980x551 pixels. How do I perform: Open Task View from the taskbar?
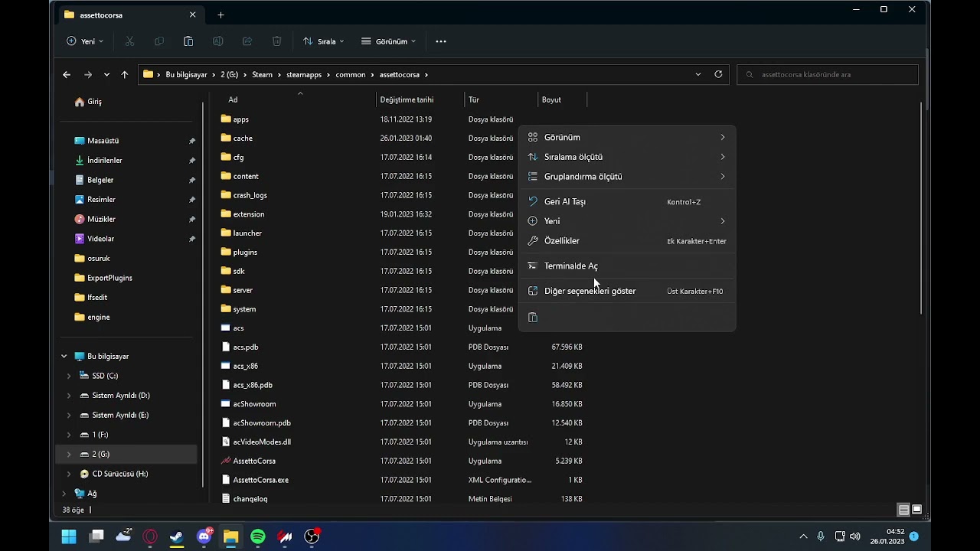(x=96, y=536)
